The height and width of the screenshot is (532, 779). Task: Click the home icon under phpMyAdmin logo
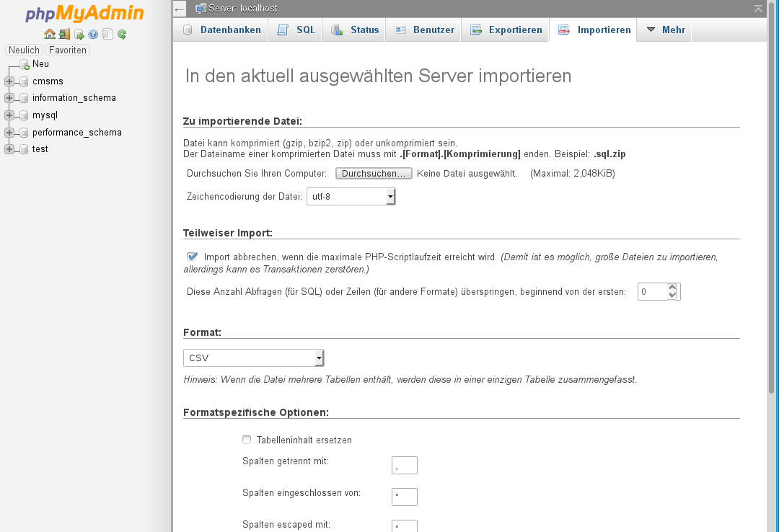pos(49,34)
